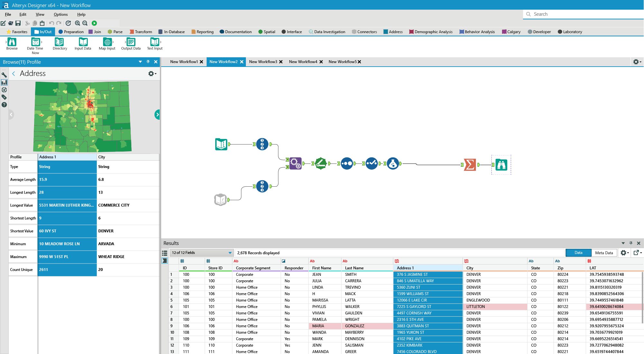Click the back arrow beside Address

[x=14, y=74]
